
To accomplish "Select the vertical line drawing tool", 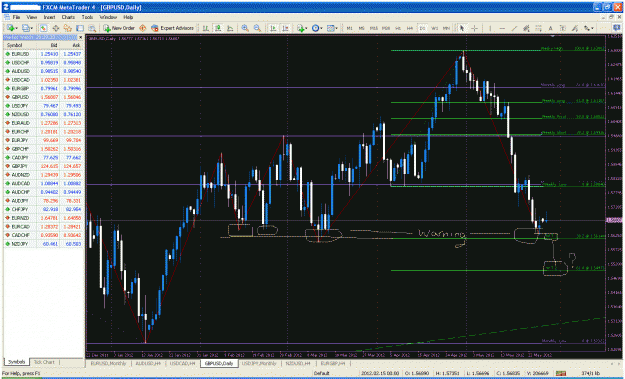I will (490, 28).
